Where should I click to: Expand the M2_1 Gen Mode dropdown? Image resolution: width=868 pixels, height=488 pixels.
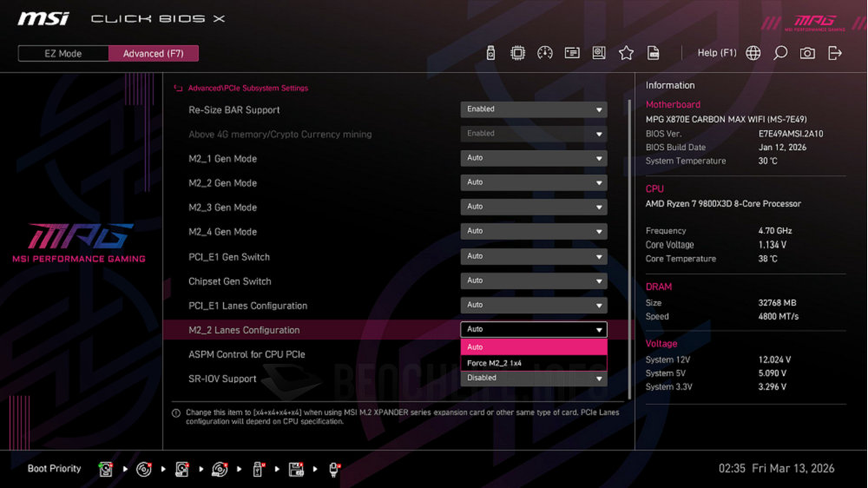(x=533, y=158)
